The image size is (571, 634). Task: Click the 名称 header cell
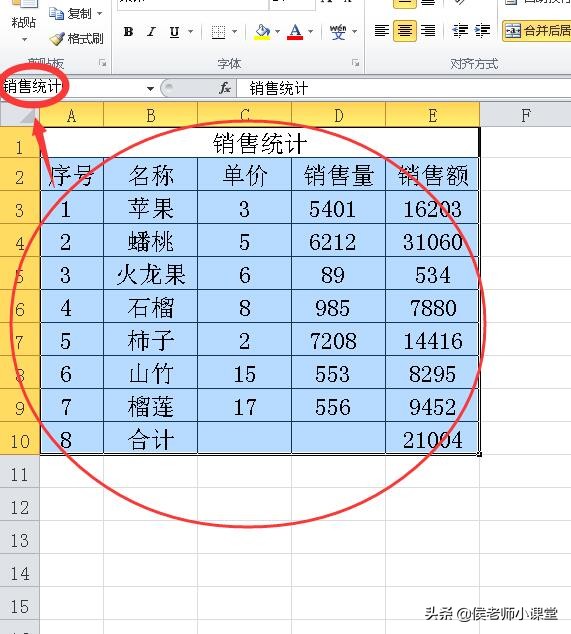[x=151, y=174]
